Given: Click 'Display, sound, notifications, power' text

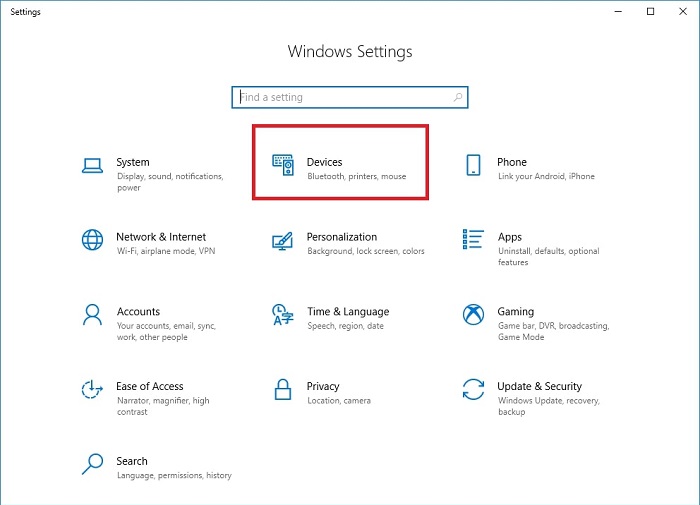Looking at the screenshot, I should tap(170, 182).
